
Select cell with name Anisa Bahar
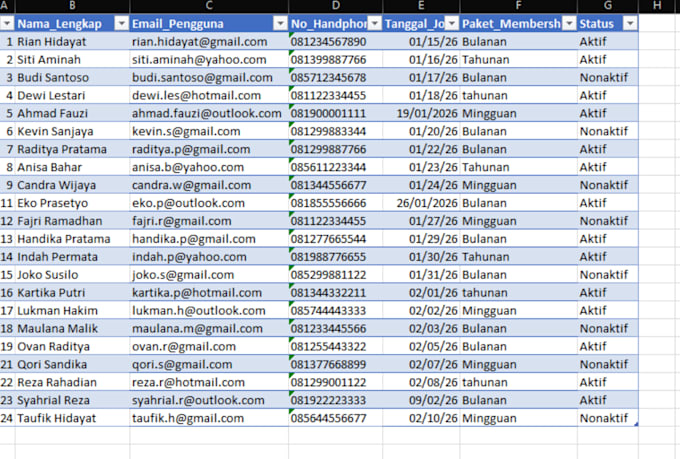click(72, 167)
